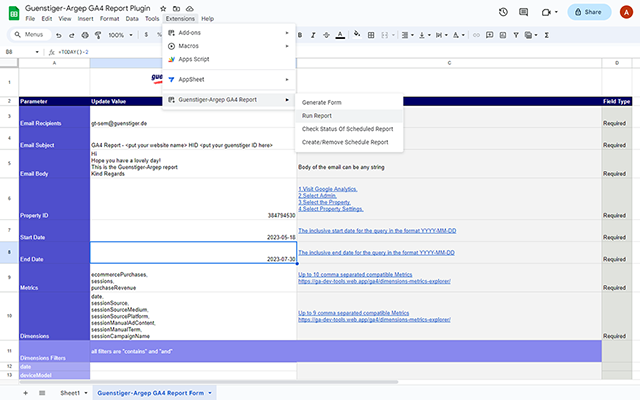Image resolution: width=640 pixels, height=400 pixels.
Task: Open text color picker
Action: point(340,35)
